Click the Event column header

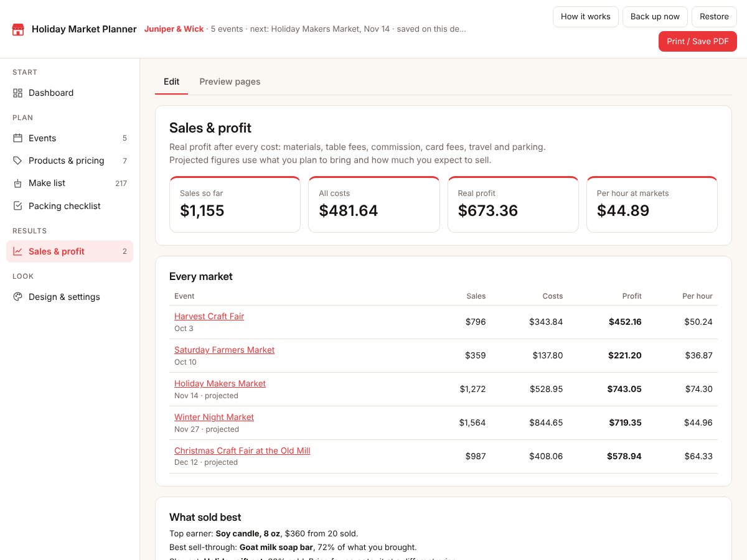point(184,296)
